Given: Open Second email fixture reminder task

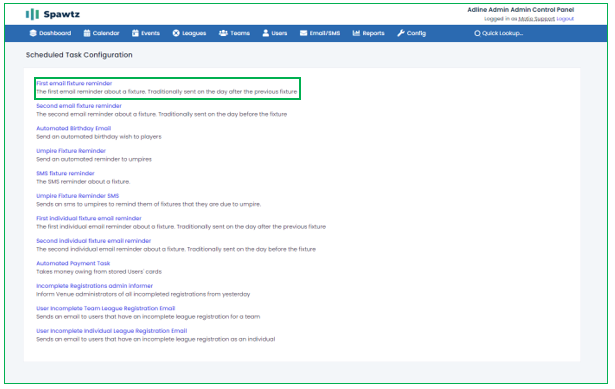Looking at the screenshot, I should [x=79, y=106].
